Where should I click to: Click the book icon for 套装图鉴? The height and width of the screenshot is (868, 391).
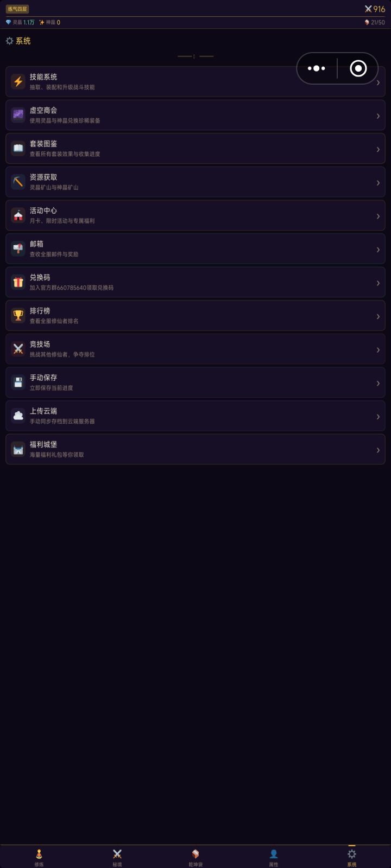(x=18, y=149)
